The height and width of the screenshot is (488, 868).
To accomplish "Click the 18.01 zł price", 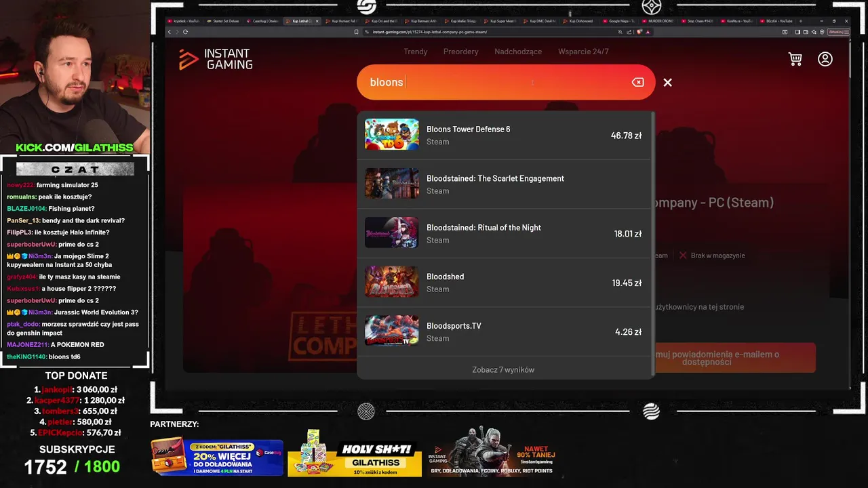I will pos(628,234).
